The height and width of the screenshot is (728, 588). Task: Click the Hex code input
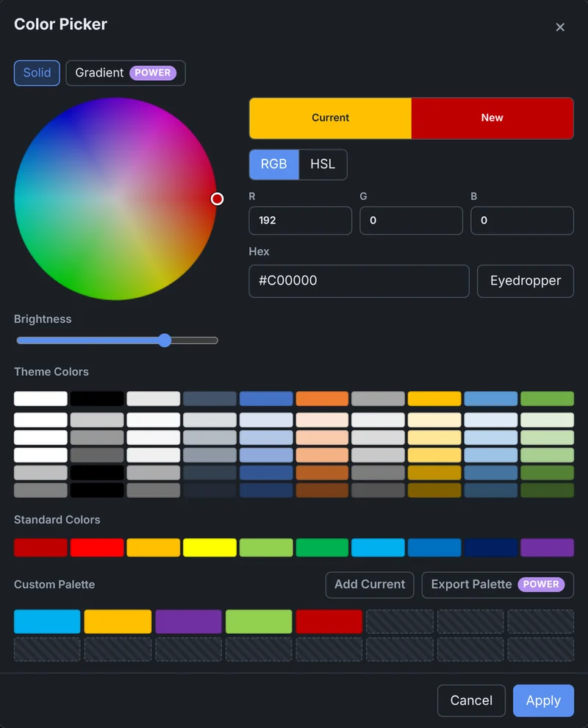pos(359,281)
